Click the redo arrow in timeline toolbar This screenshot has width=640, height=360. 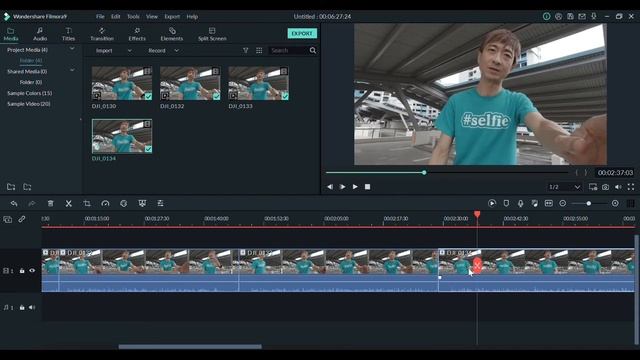click(32, 203)
